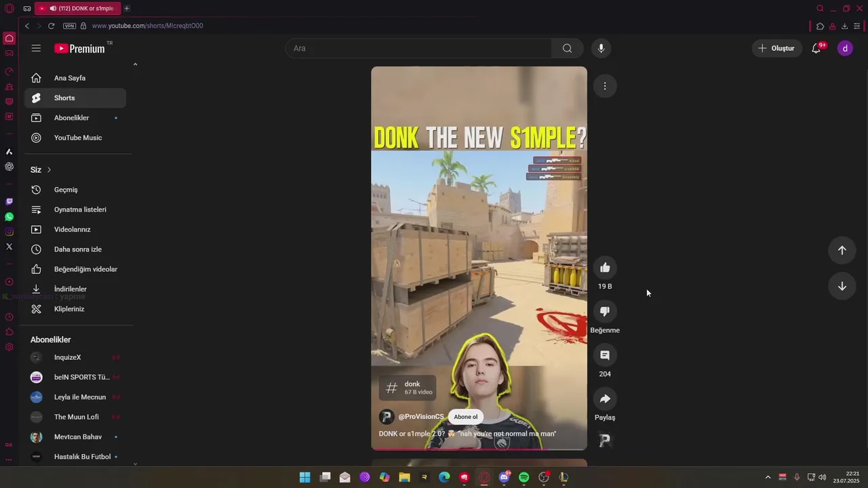The image size is (868, 488).
Task: Click the YouTube Premium logo
Action: point(80,48)
